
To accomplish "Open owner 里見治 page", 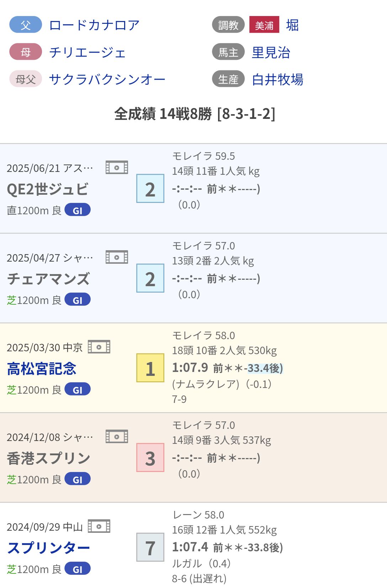I will (x=271, y=52).
